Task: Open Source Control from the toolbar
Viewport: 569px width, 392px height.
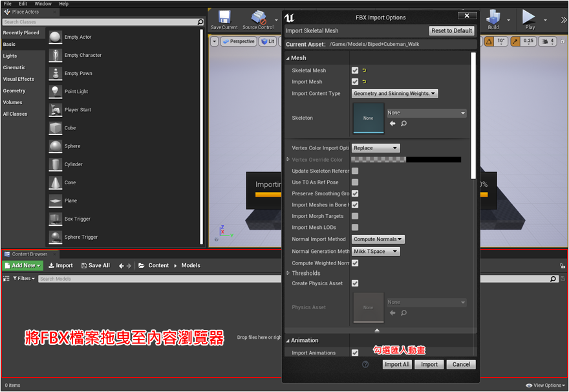Action: coord(259,17)
